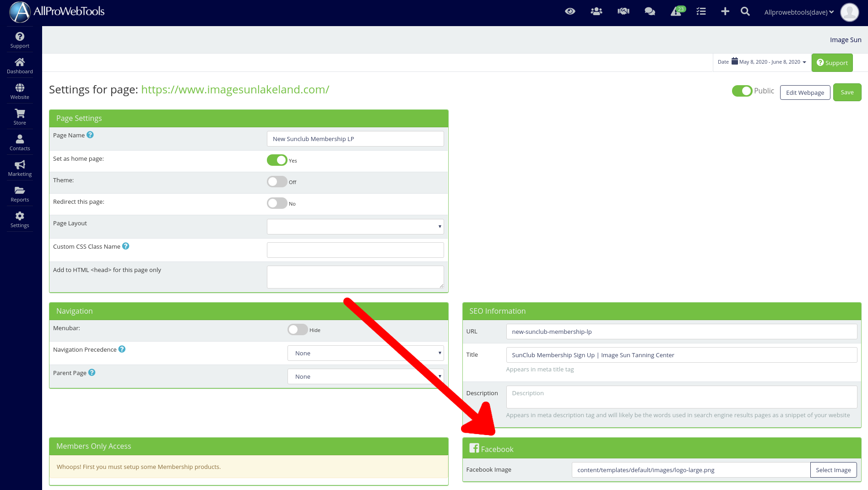Click the plus add icon
Viewport: 868px width, 490px height.
tap(725, 11)
